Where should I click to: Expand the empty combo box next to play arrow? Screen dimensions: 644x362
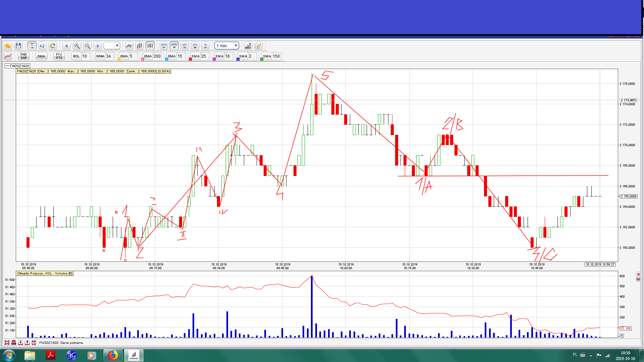click(117, 46)
